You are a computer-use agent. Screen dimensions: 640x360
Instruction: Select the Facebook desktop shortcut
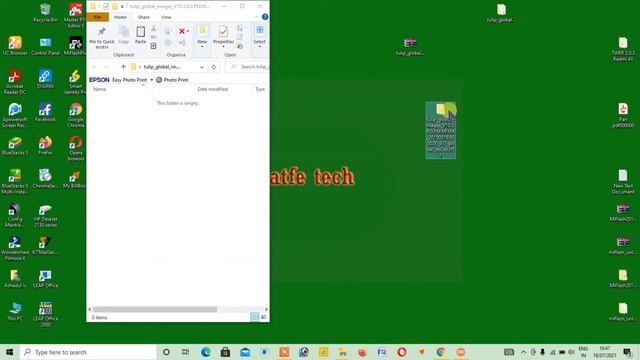click(45, 113)
